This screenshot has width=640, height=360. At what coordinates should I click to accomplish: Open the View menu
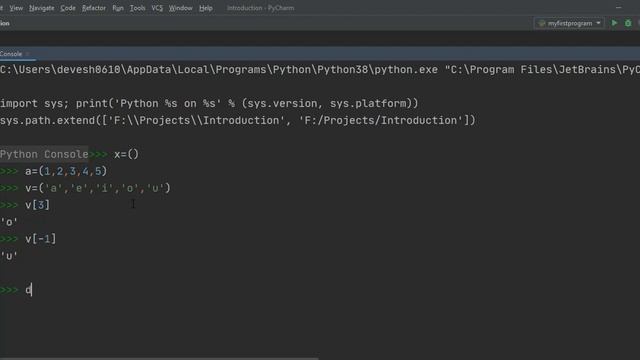[16, 8]
